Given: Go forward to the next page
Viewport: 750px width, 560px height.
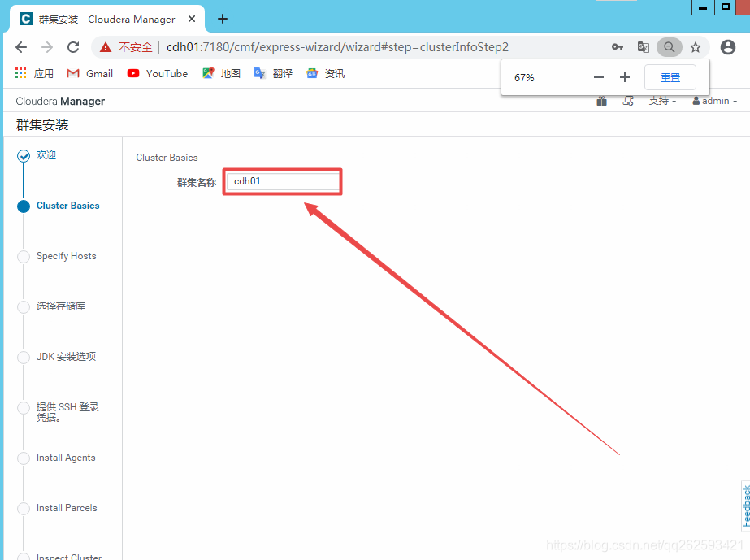Looking at the screenshot, I should click(x=47, y=47).
